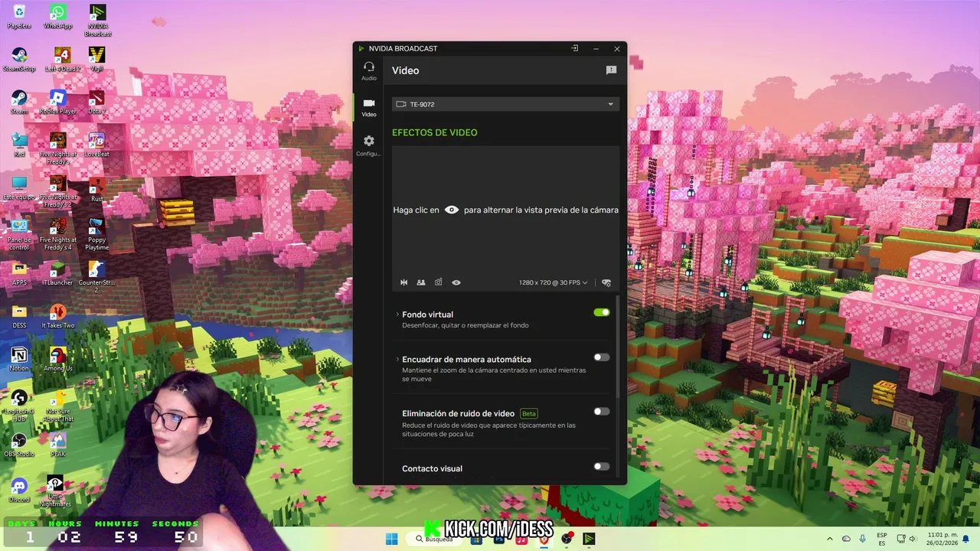The image size is (980, 551).
Task: Select the OBS Studio desktop shortcut
Action: [19, 445]
